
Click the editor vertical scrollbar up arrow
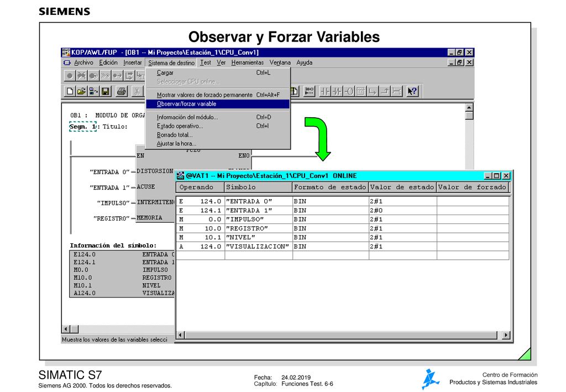point(469,108)
